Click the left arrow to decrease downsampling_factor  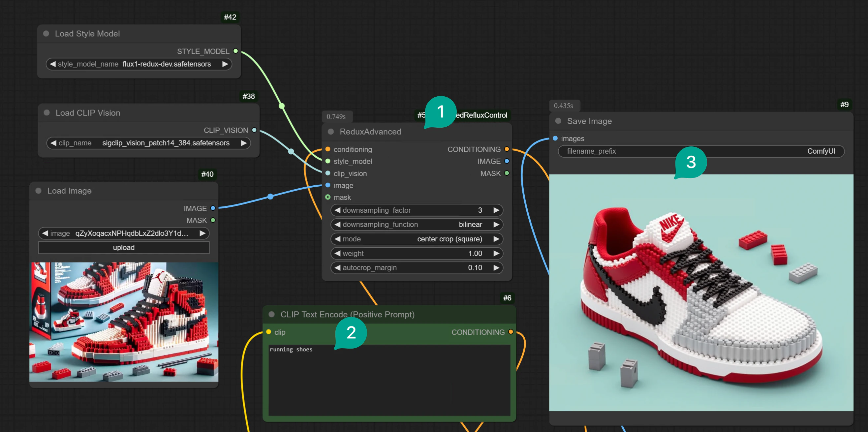[337, 210]
